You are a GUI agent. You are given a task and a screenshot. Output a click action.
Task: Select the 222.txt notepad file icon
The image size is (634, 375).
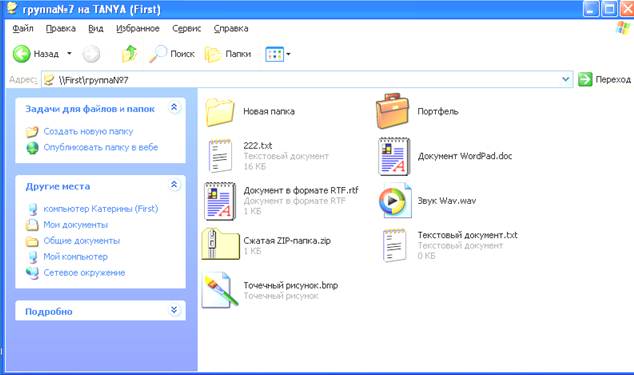coord(220,156)
